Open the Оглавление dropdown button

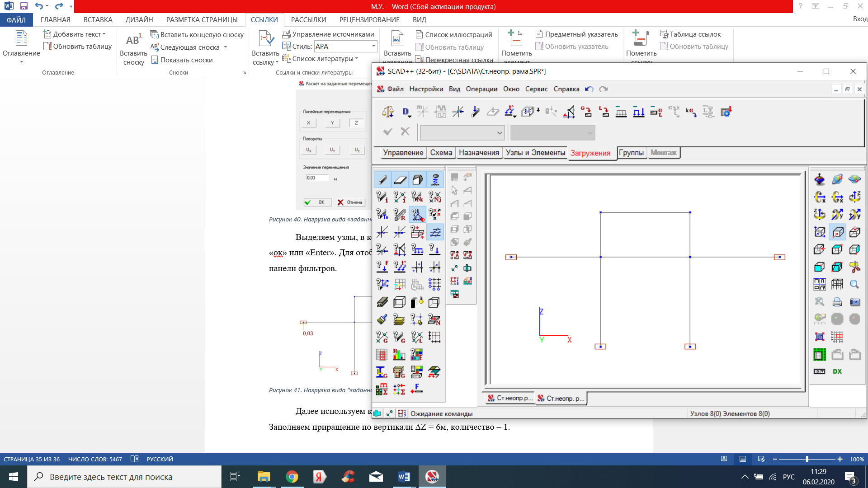tap(21, 47)
